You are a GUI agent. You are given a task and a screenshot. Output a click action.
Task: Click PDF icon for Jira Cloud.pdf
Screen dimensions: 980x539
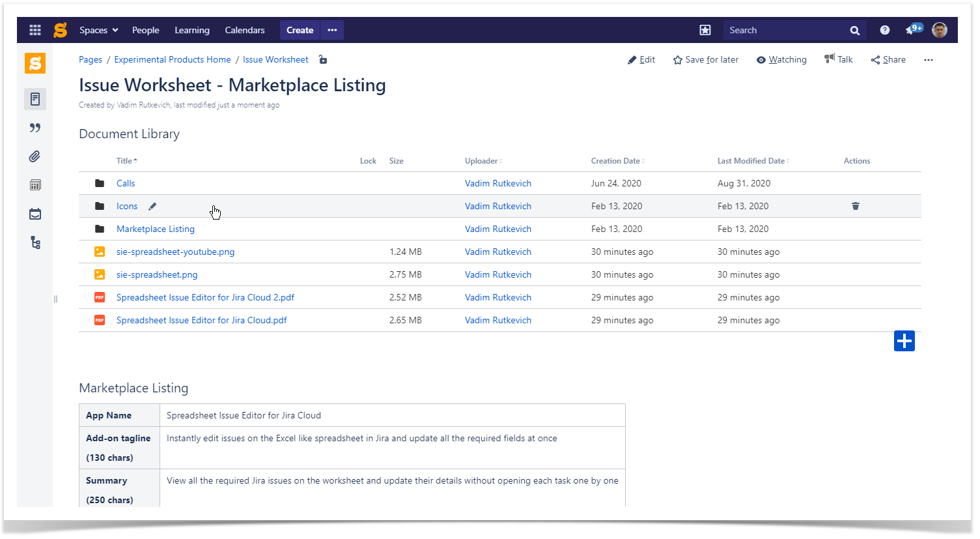coord(100,320)
